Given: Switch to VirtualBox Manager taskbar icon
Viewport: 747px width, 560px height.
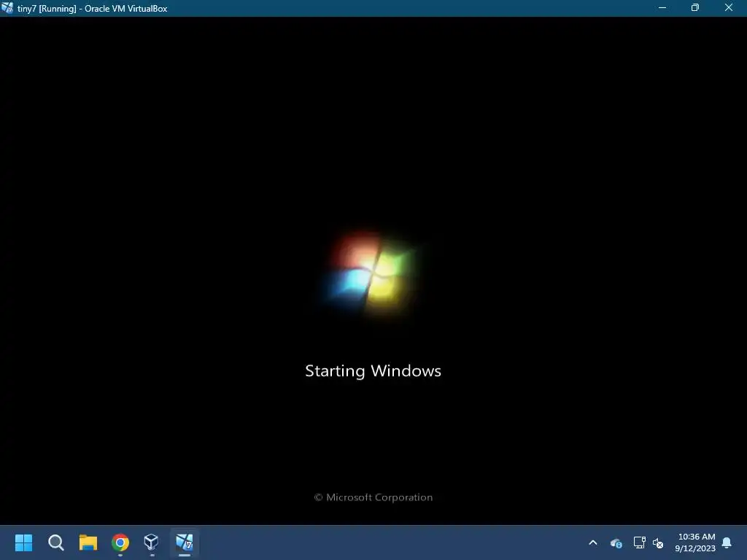Looking at the screenshot, I should 152,542.
